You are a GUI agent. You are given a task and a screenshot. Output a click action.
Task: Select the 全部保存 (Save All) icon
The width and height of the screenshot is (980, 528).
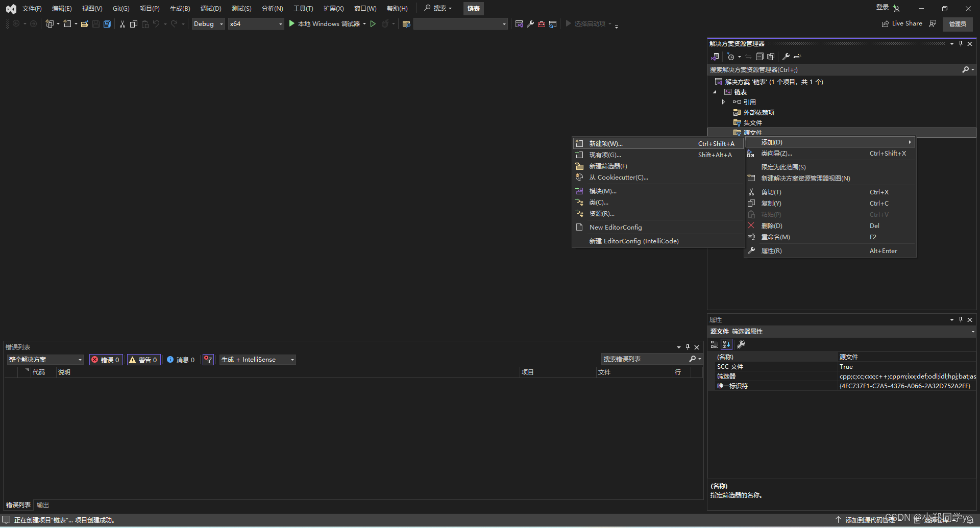coord(107,24)
